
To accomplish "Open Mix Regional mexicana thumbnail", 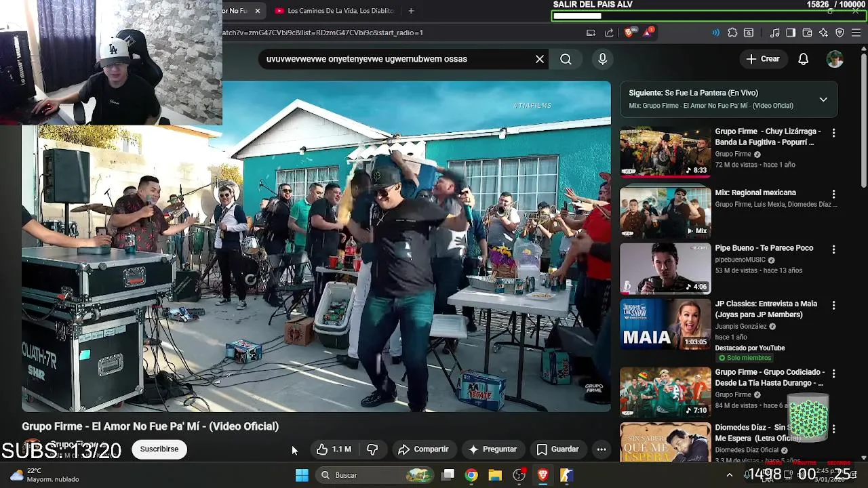I will coord(665,212).
